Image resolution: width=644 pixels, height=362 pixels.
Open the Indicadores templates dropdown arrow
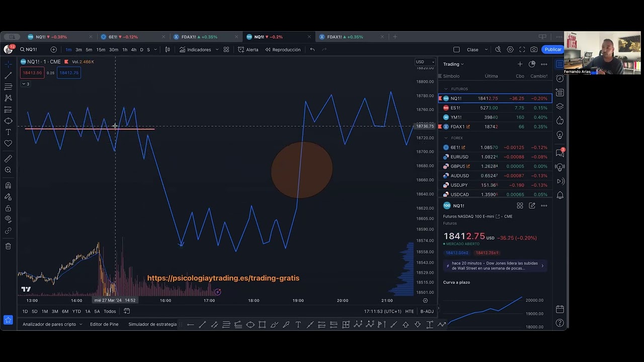(x=217, y=50)
